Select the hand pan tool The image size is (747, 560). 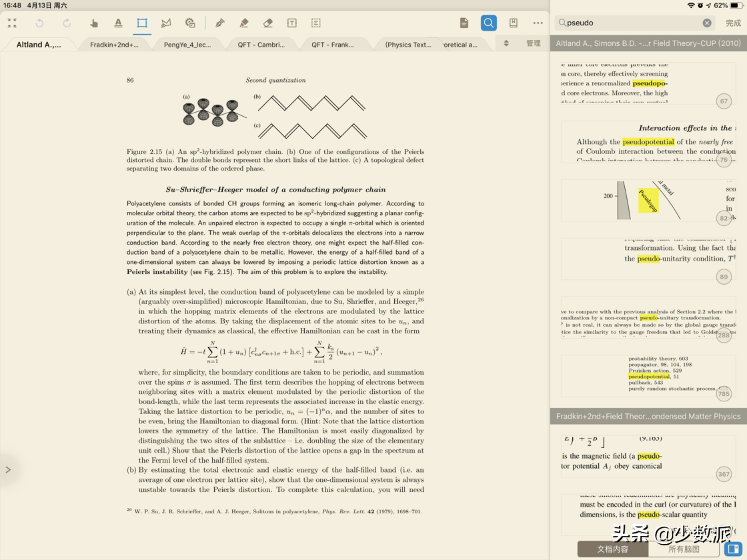click(94, 23)
